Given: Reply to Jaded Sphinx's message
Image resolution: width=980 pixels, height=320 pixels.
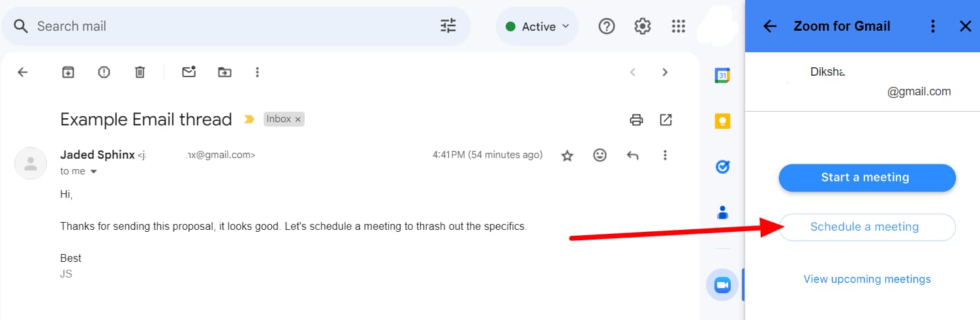Looking at the screenshot, I should click(632, 155).
